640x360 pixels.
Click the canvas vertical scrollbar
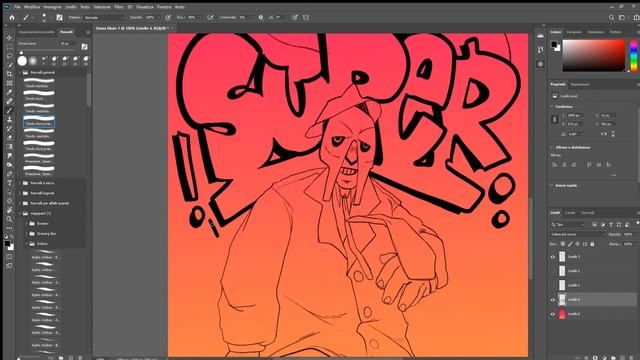pos(531,239)
